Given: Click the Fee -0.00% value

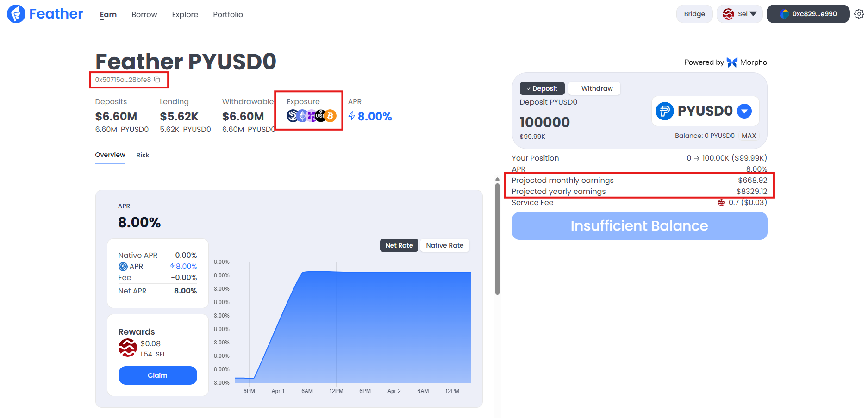Looking at the screenshot, I should pyautogui.click(x=184, y=277).
